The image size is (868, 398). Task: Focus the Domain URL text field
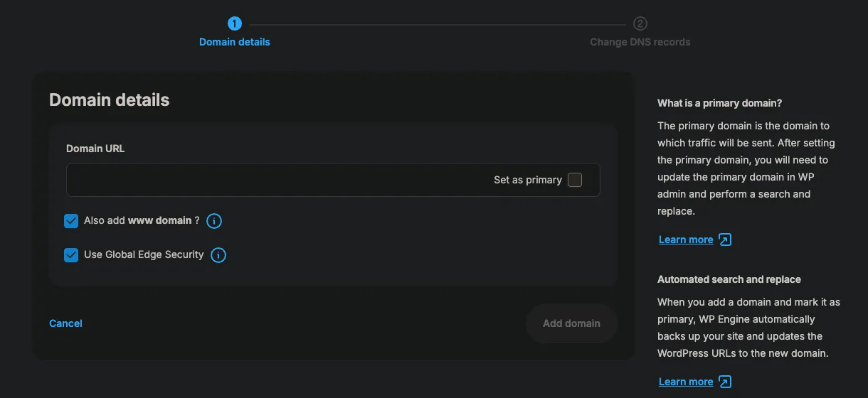277,180
